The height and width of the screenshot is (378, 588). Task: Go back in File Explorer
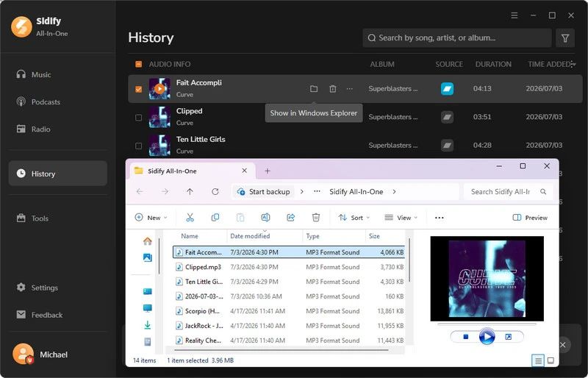140,191
